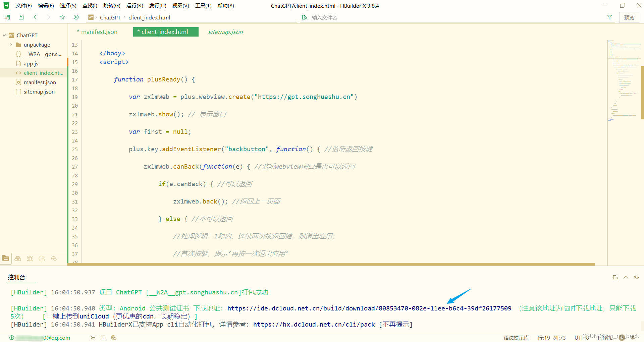Click the new file toolbar icon
The width and height of the screenshot is (644, 342).
[x=7, y=17]
